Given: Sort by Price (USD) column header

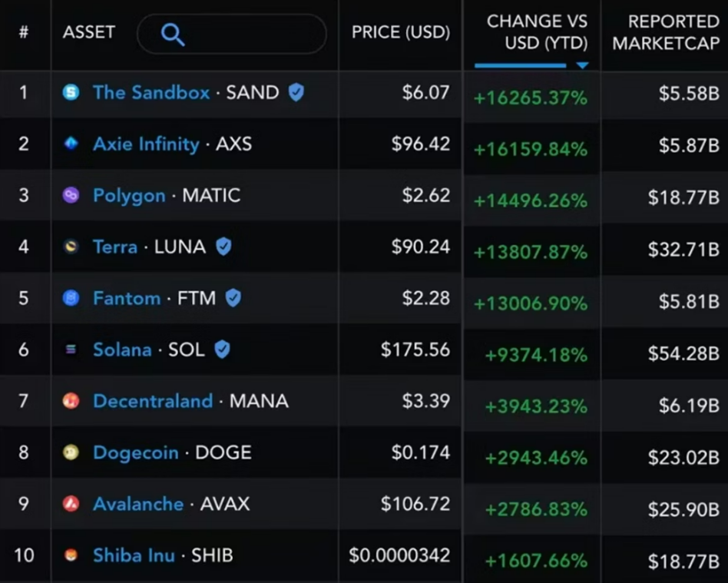Looking at the screenshot, I should coord(401,32).
